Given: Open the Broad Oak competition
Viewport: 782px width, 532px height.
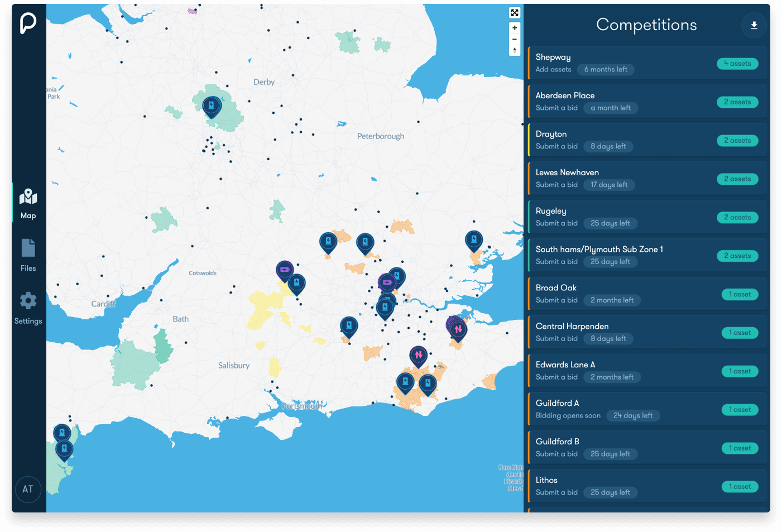Looking at the screenshot, I should (x=647, y=294).
